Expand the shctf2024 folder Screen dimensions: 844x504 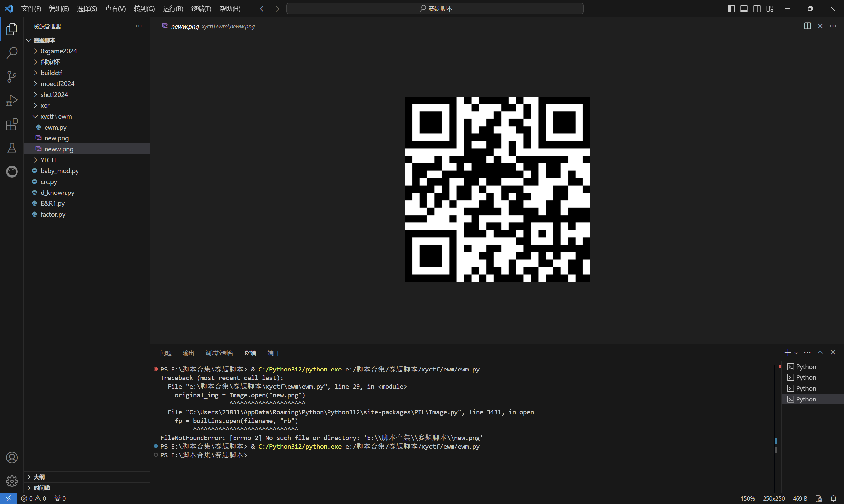[87, 95]
